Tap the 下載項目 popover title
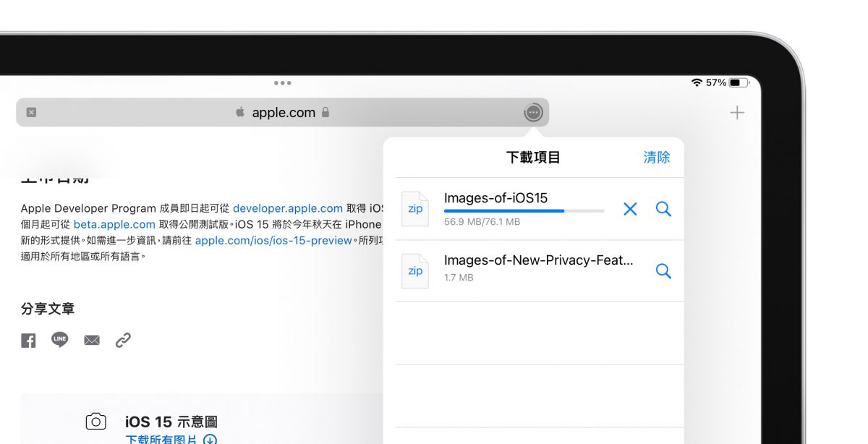The image size is (868, 444). (x=533, y=157)
